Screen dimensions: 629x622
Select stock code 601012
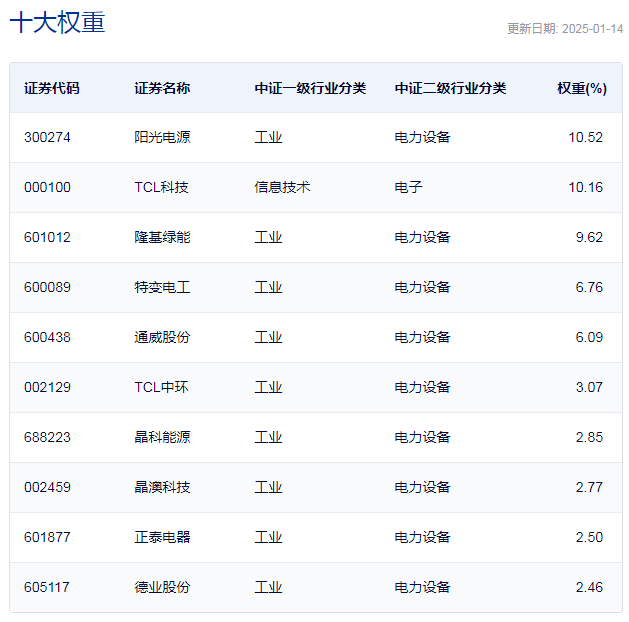click(47, 237)
